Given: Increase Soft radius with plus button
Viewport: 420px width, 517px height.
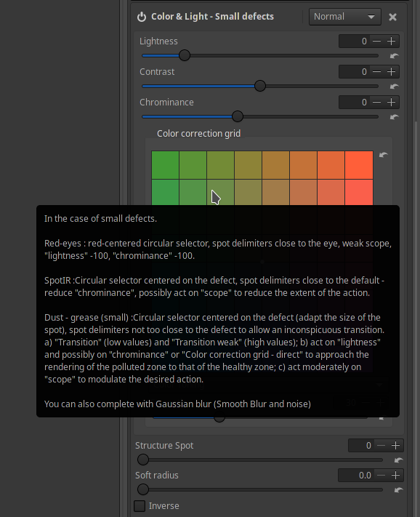Looking at the screenshot, I should tap(395, 476).
